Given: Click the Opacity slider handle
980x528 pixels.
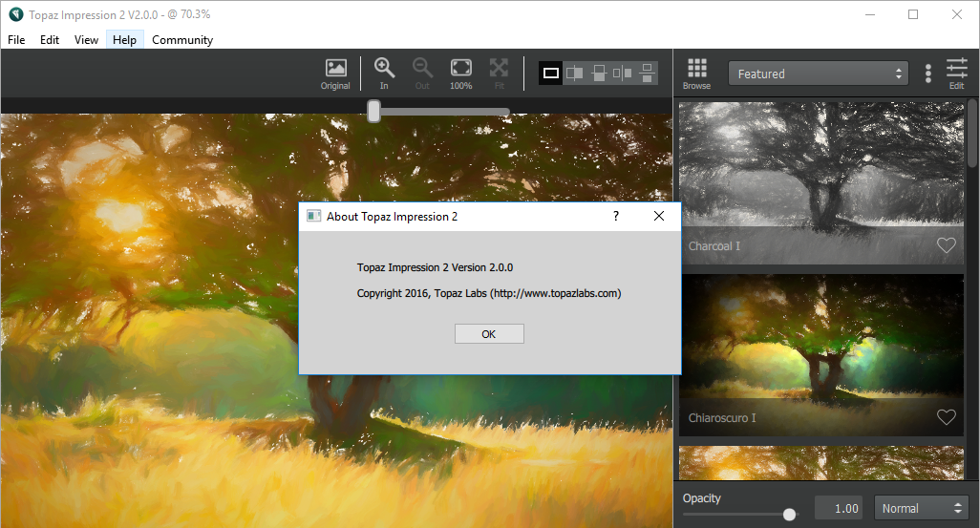Looking at the screenshot, I should 789,515.
